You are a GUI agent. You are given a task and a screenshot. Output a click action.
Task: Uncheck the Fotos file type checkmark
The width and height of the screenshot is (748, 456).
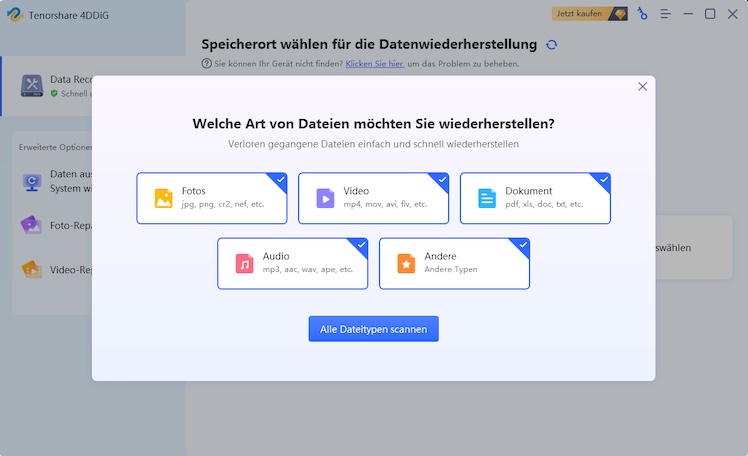click(280, 180)
